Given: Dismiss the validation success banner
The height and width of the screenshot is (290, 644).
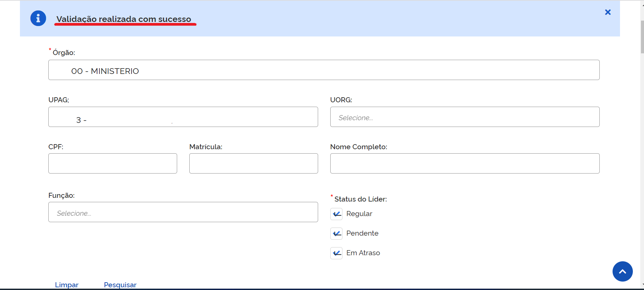Looking at the screenshot, I should (607, 12).
